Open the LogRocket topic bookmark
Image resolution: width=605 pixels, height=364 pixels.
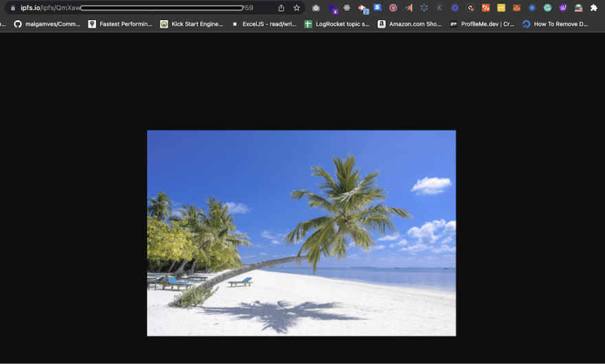[337, 24]
